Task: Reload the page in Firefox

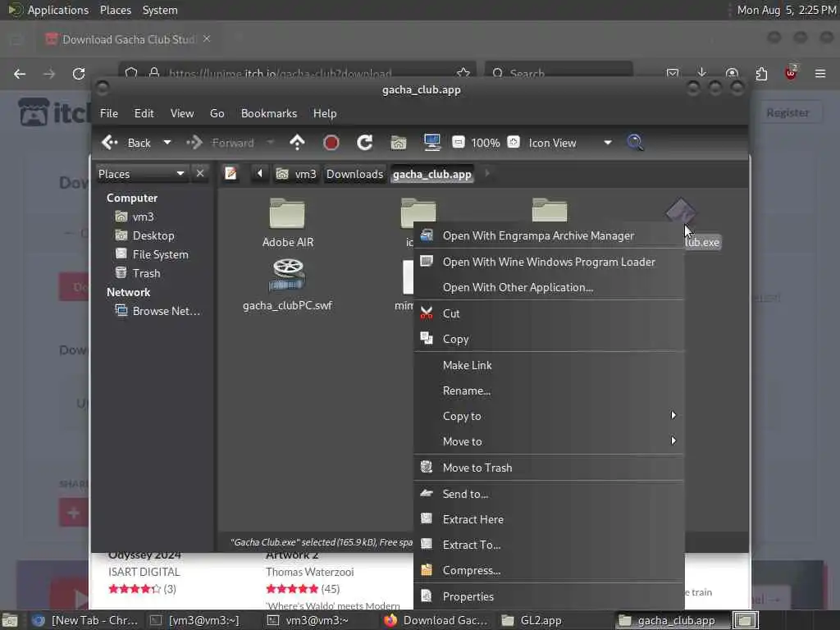Action: 79,74
